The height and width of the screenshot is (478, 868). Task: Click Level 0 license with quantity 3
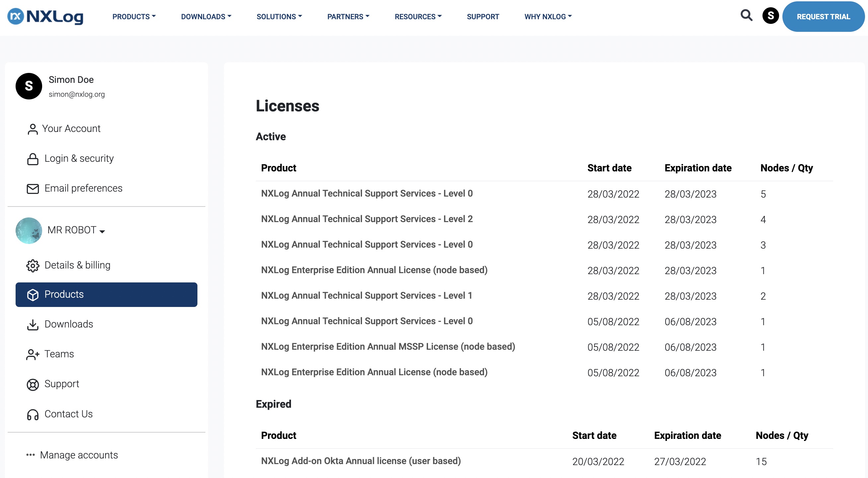pos(367,245)
